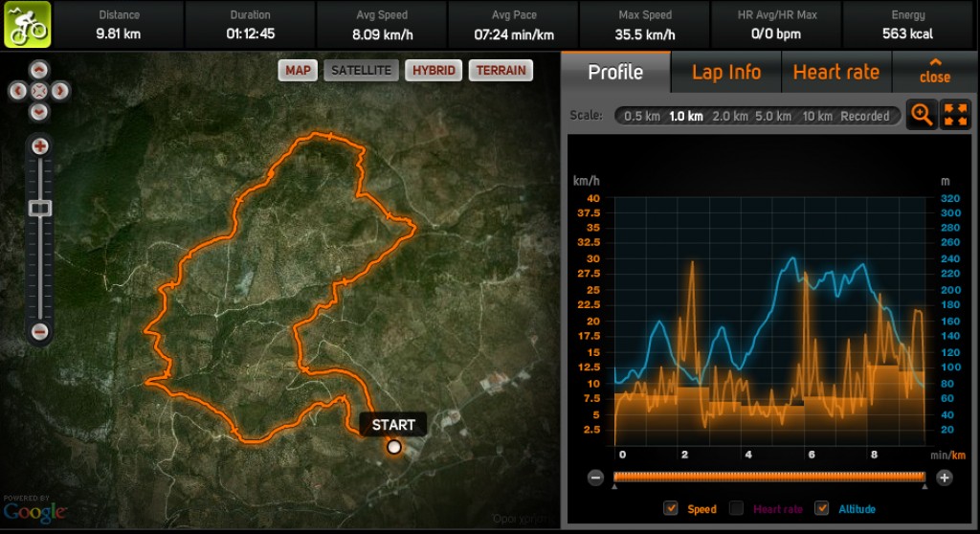
Task: Click the green cycling activity icon
Action: [28, 24]
